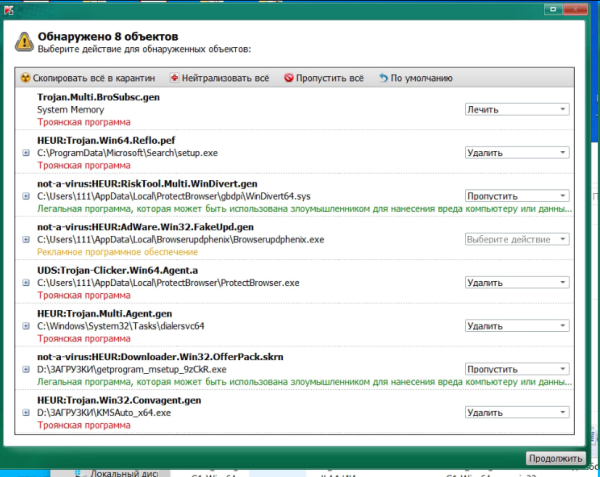Image resolution: width=600 pixels, height=477 pixels.
Task: Click the UDS:Trojan-Clicker.Win64.Agent.a threat name
Action: point(117,270)
